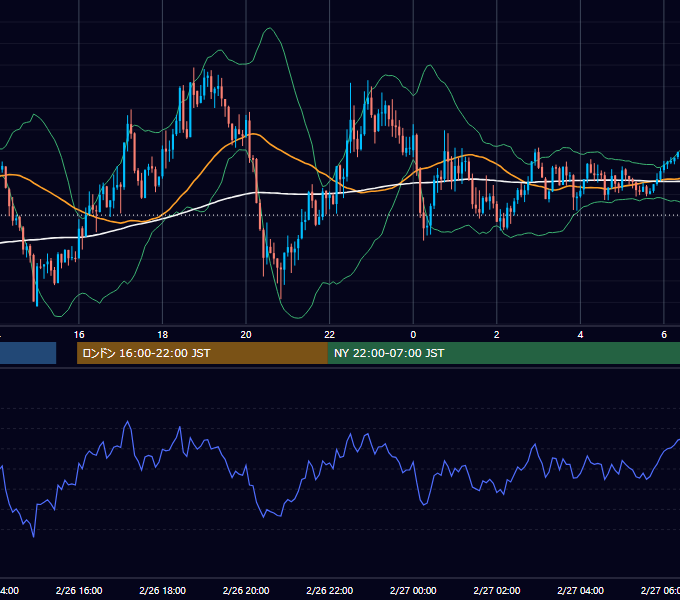Click the 2/26 18:00 label on lower axis
This screenshot has height=600, width=680.
tap(163, 590)
